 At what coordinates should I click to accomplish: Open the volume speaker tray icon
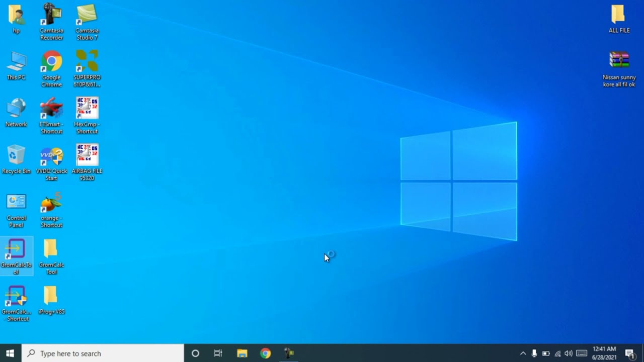(569, 353)
